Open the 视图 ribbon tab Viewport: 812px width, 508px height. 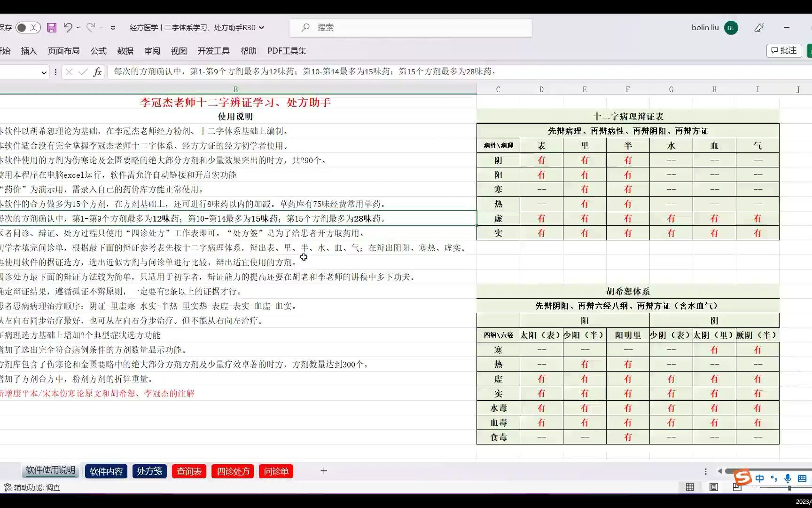[x=179, y=51]
